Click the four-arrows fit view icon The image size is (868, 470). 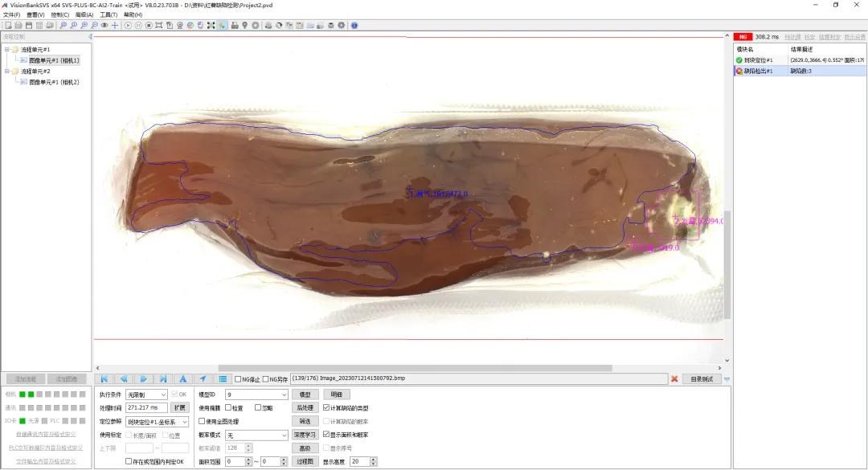211,26
